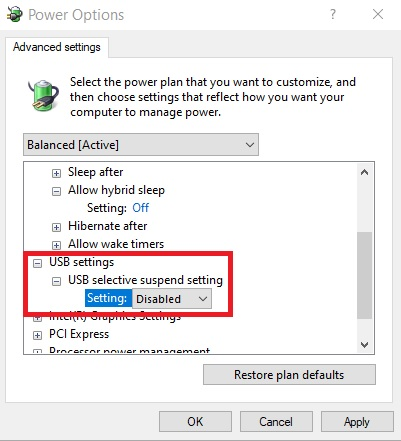Click the settings list scroll down arrow
This screenshot has width=401, height=441.
click(365, 344)
